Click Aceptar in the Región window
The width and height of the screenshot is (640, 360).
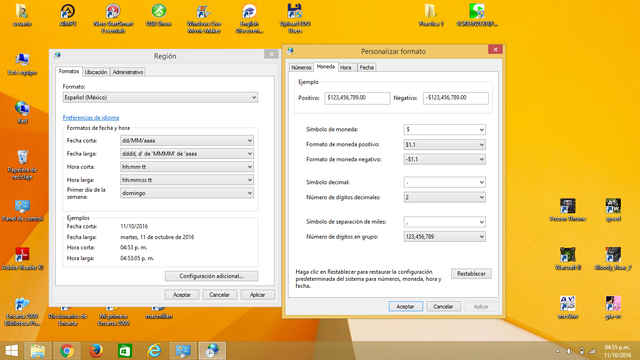[x=182, y=295]
